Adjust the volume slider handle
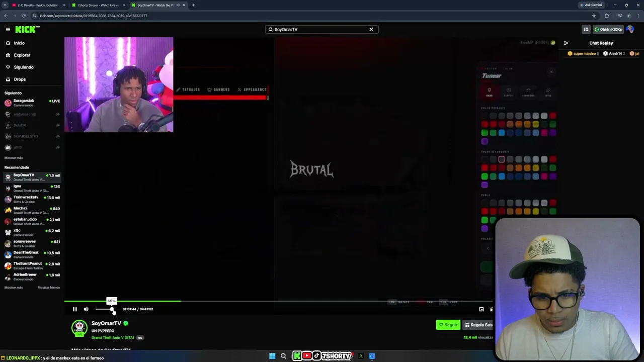Viewport: 644px width, 362px height. tap(112, 309)
